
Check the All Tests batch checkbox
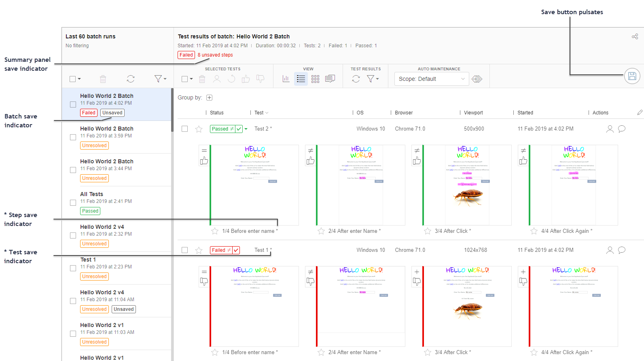pos(73,203)
